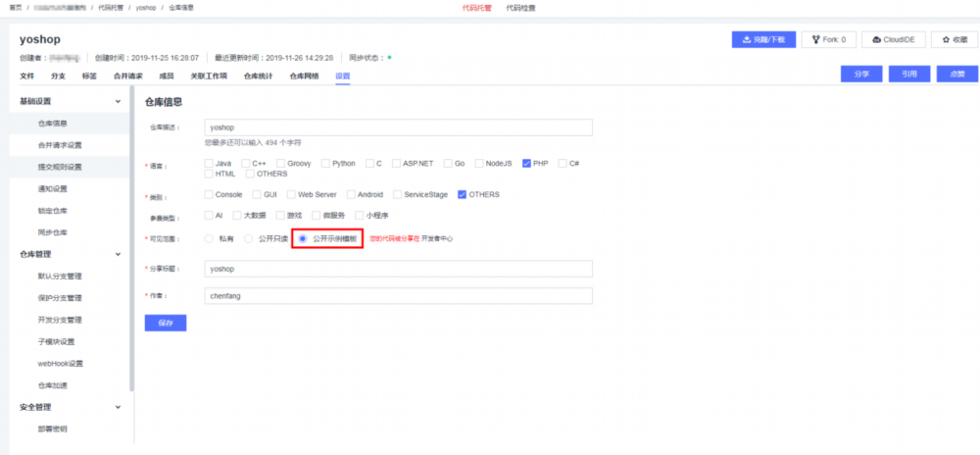The width and height of the screenshot is (980, 455).
Task: Open 提交规则设置 in the sidebar
Action: tap(60, 167)
